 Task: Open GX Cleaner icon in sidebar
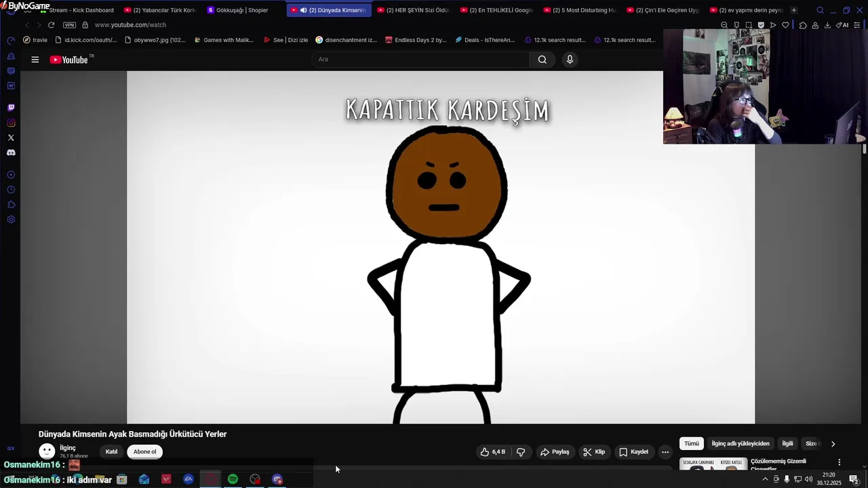coord(11,56)
